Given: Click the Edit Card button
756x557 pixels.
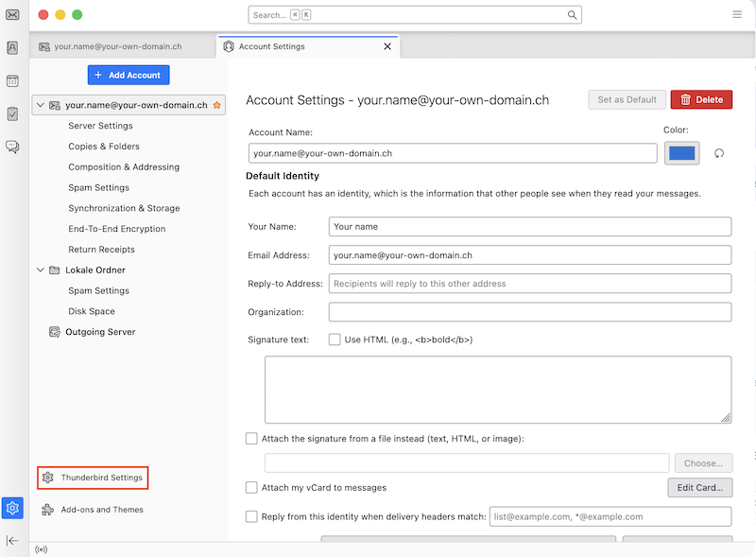Looking at the screenshot, I should pos(700,488).
